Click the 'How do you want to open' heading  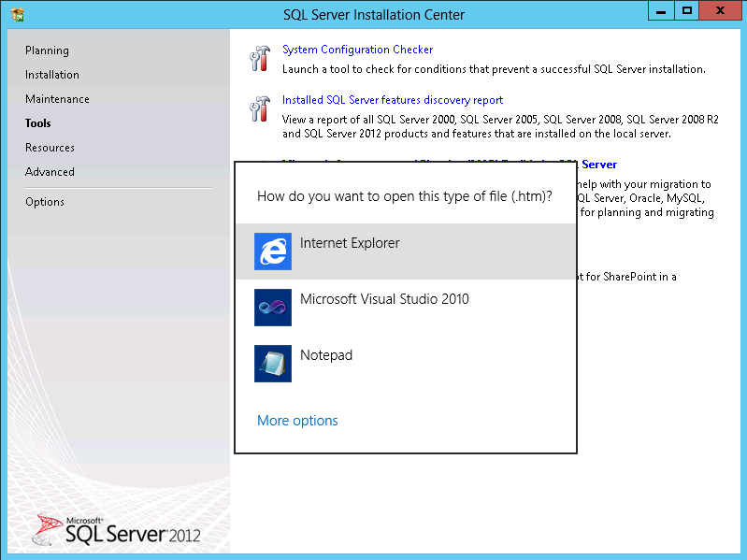pos(405,196)
